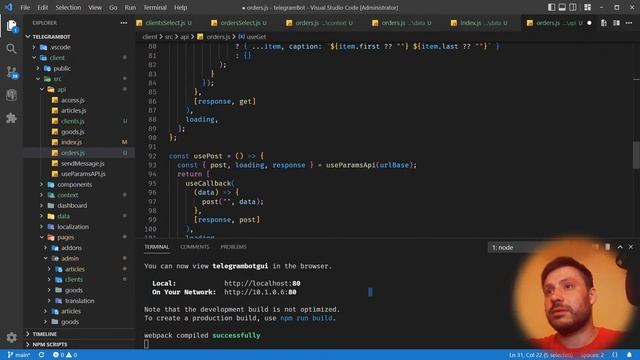Open the Run menu
This screenshot has height=360, width=640.
pos(130,7)
